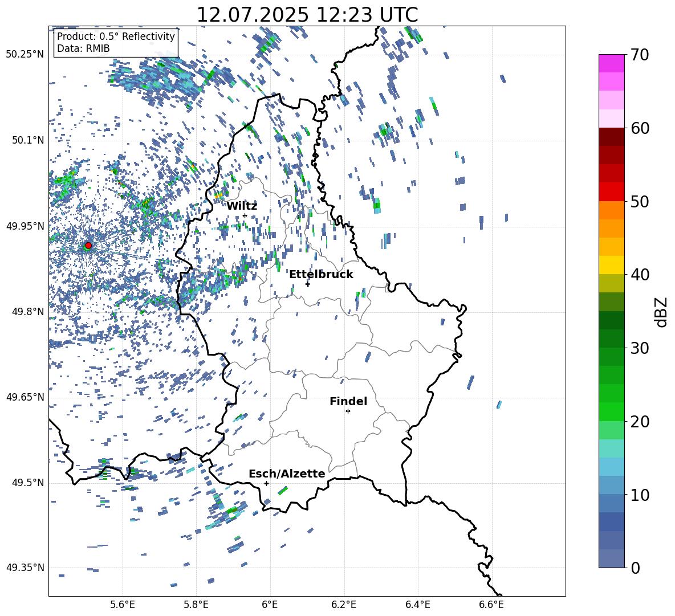Click the Data: RMIB text
Image resolution: width=675 pixels, height=616 pixels.
(x=83, y=48)
